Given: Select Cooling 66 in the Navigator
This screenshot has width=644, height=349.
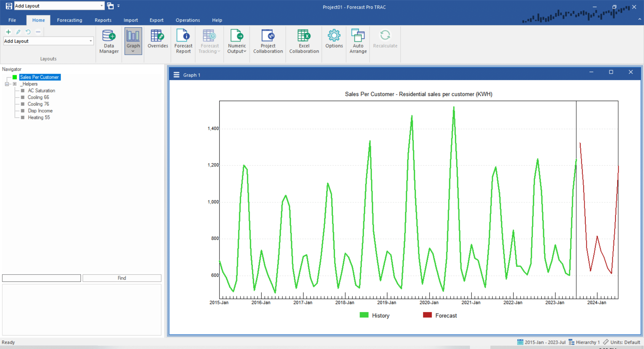Looking at the screenshot, I should [38, 97].
